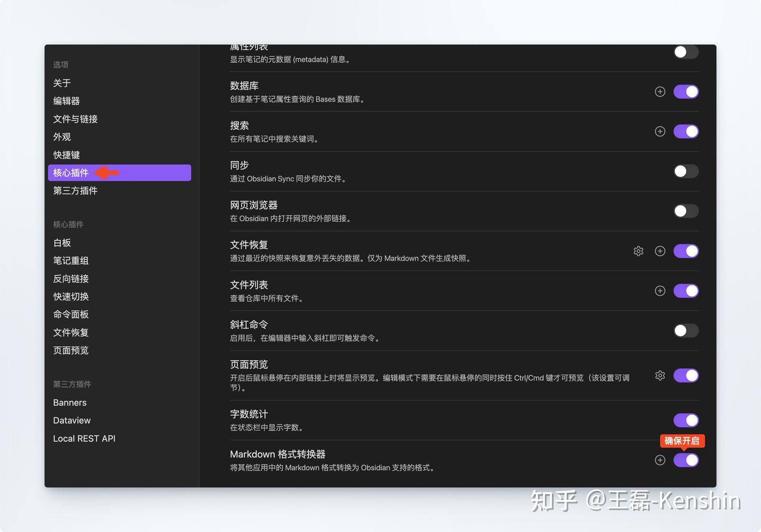Toggle the metadata 属性列表 switch at top
The width and height of the screenshot is (761, 532).
coord(686,52)
